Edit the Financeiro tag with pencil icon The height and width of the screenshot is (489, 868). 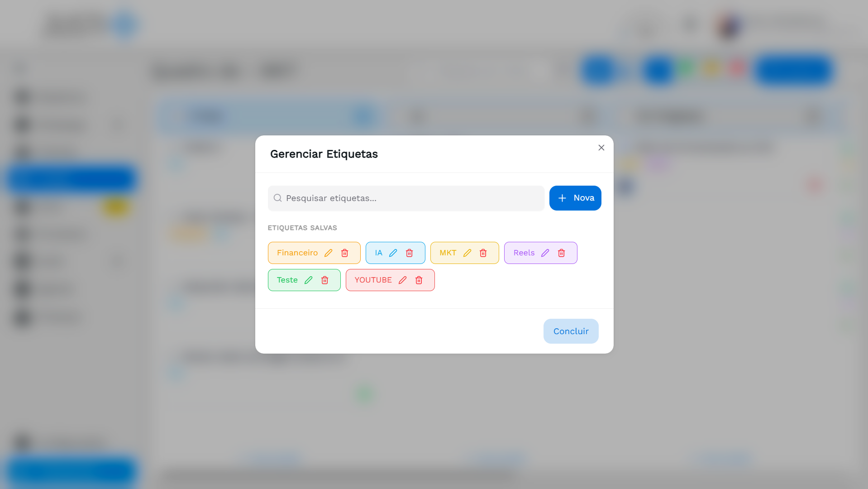328,253
